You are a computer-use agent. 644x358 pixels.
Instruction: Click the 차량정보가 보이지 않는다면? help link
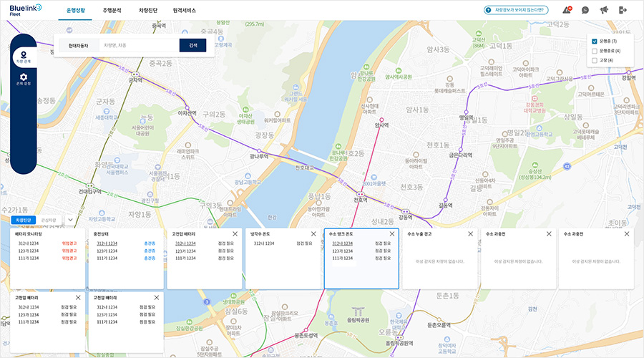(x=516, y=10)
